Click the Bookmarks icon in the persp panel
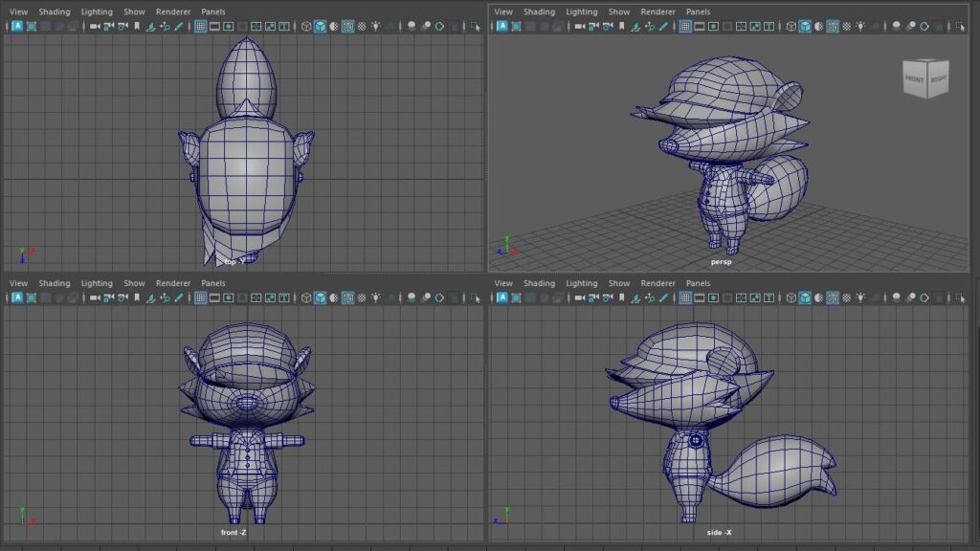 [622, 26]
